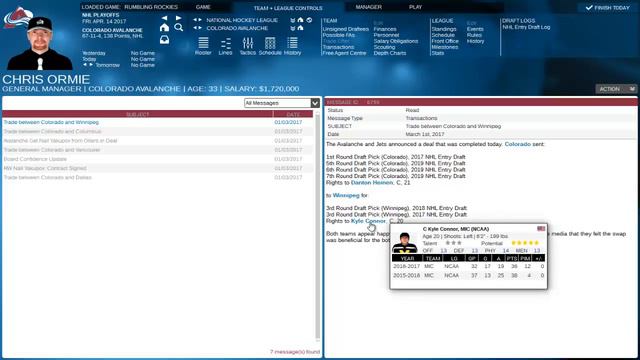This screenshot has height=360, width=640.
Task: Switch to previous team next to Colorado Avalanche
Action: [195, 28]
